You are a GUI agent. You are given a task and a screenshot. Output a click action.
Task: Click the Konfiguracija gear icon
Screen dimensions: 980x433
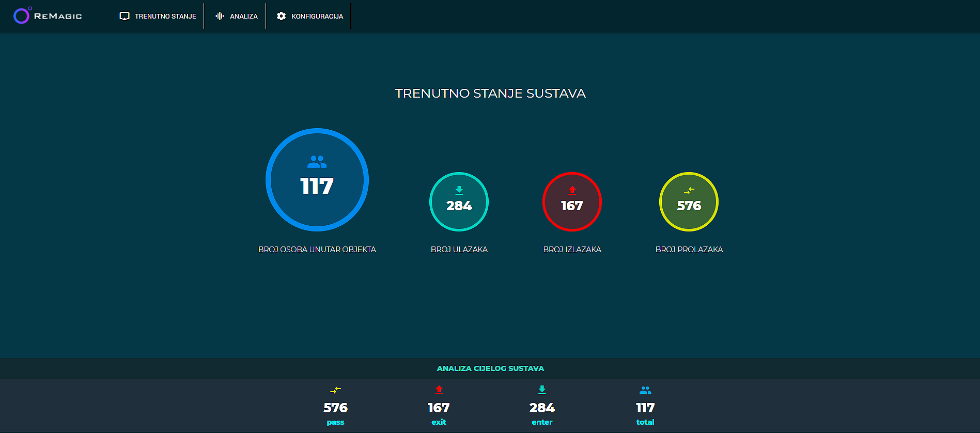281,16
